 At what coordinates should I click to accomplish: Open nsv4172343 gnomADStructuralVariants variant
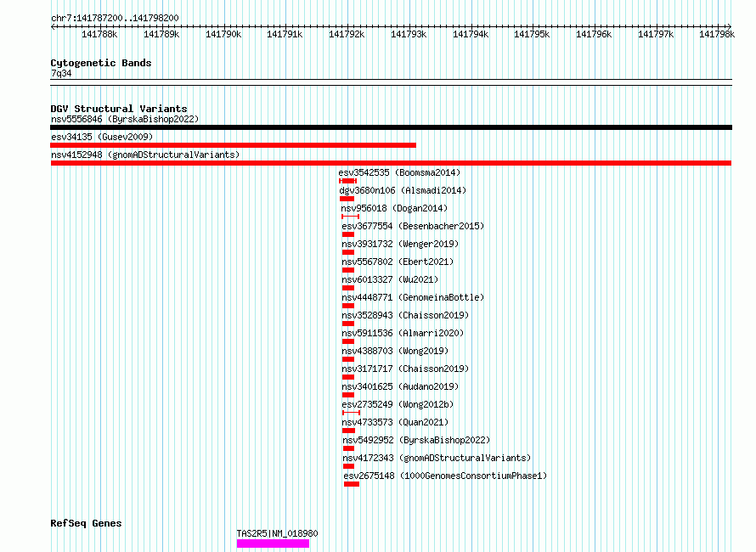(437, 458)
